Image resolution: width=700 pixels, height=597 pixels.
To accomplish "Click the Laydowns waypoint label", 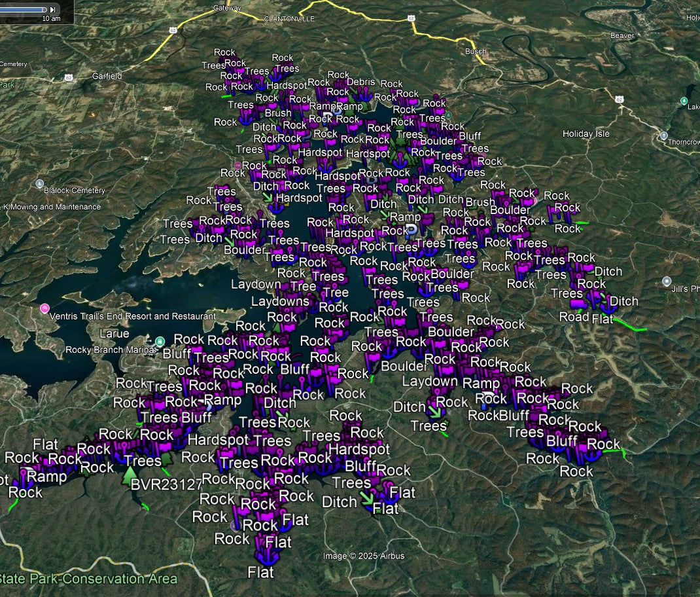I will coord(280,301).
